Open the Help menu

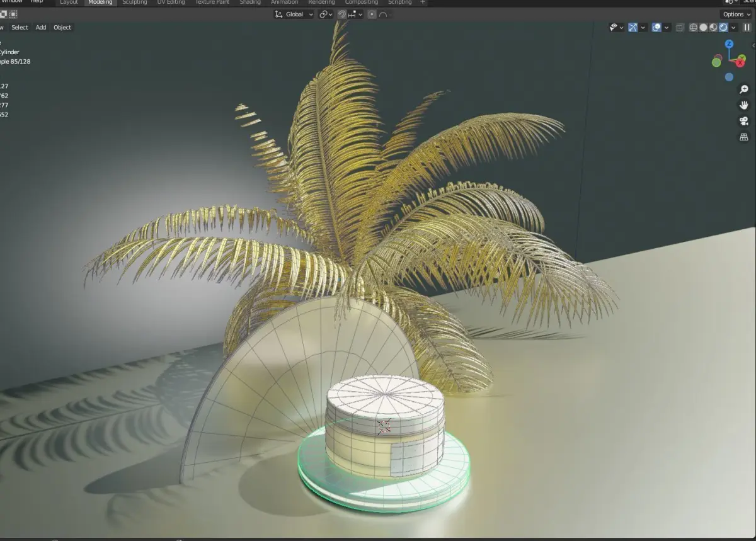(37, 2)
